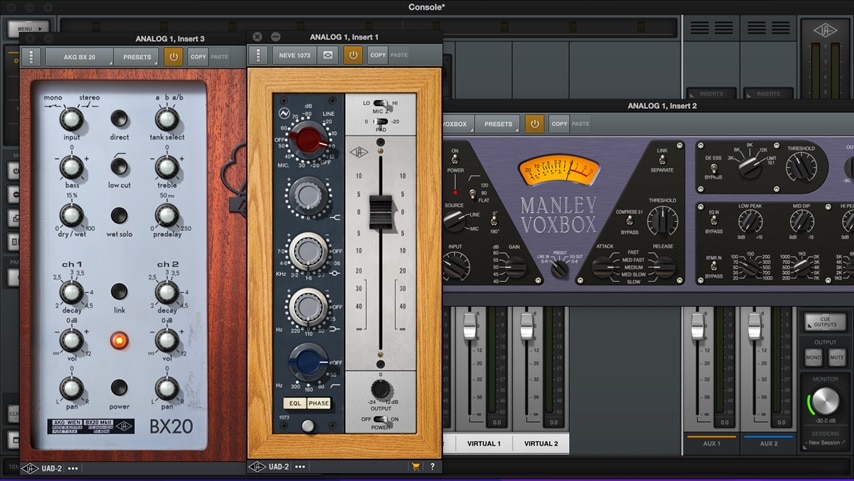Image resolution: width=854 pixels, height=481 pixels.
Task: Bypass Manley Voxbox with its power icon
Action: [x=534, y=124]
